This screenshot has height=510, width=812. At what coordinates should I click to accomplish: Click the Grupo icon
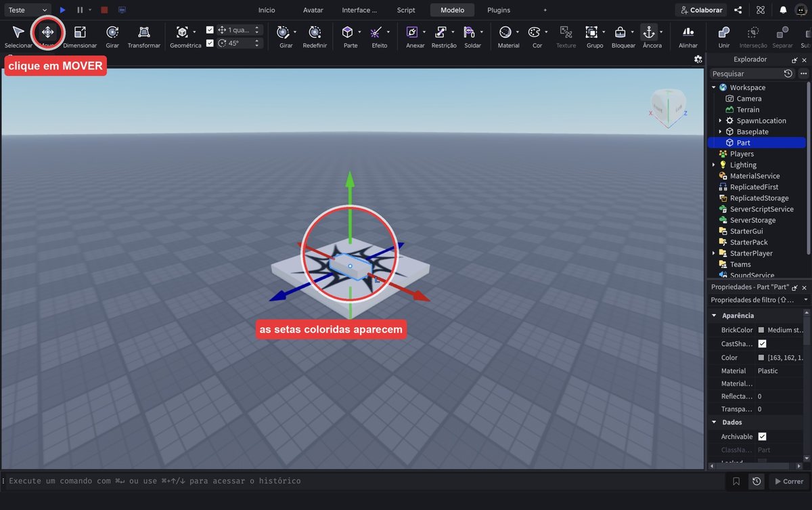(591, 32)
